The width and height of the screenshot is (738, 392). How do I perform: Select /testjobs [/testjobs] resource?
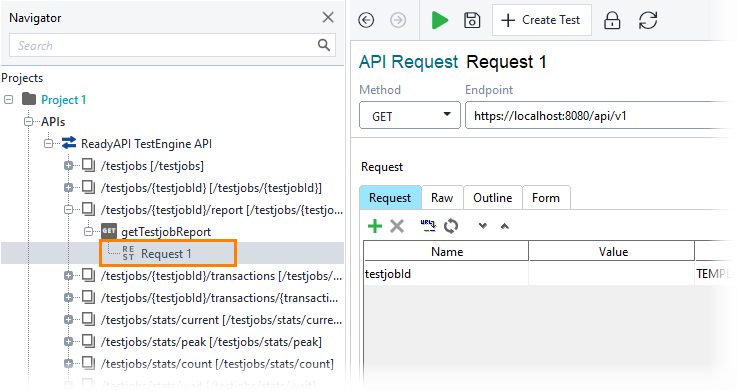[152, 166]
